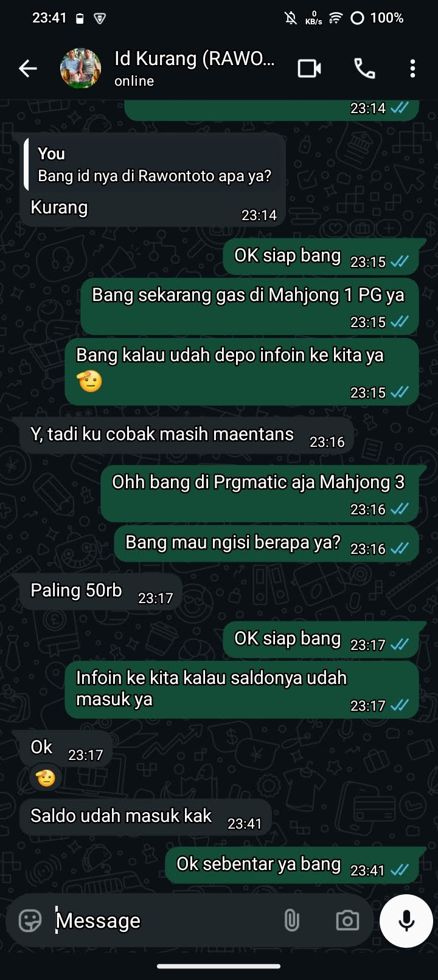Tap the salute emoji reaction under 'Ok'

pyautogui.click(x=46, y=778)
